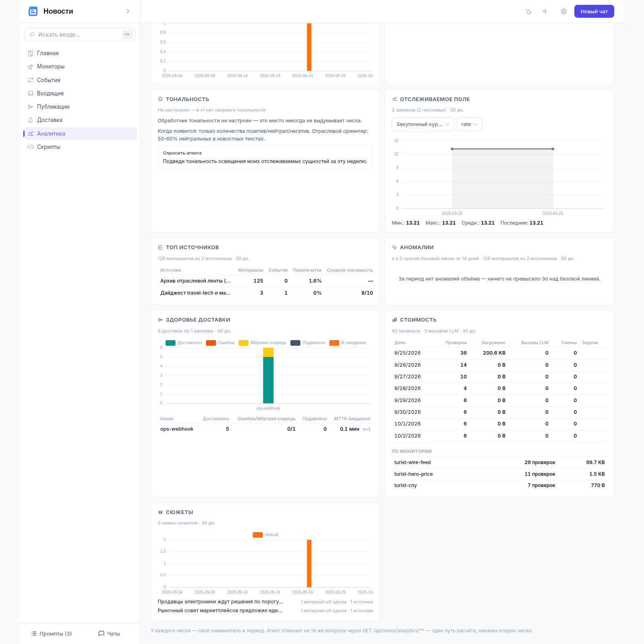644x644 pixels.
Task: Toggle the Подавлено legend entry
Action: click(x=308, y=343)
